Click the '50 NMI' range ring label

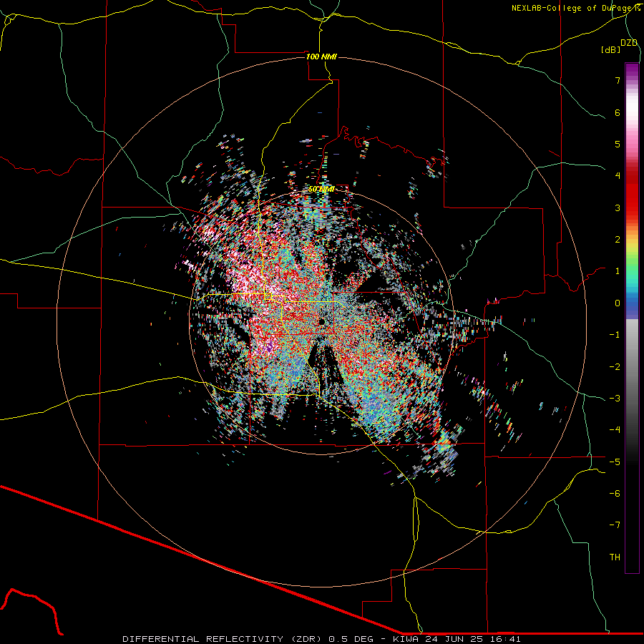(x=321, y=190)
